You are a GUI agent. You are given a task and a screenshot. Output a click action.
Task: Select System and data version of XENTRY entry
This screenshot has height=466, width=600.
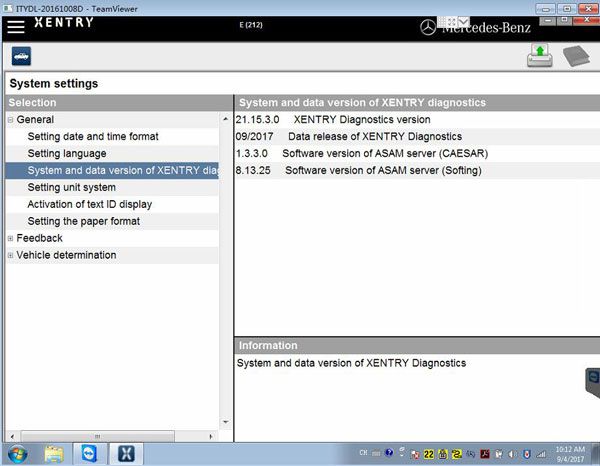112,170
